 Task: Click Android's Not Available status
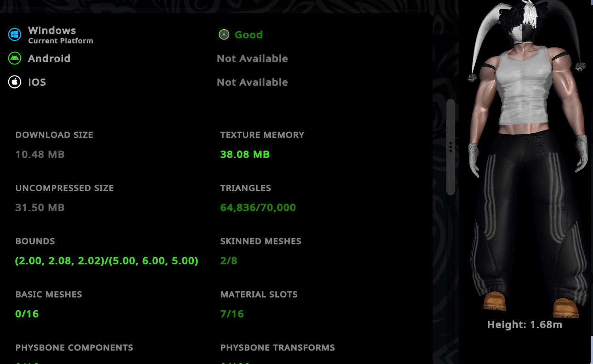point(252,58)
